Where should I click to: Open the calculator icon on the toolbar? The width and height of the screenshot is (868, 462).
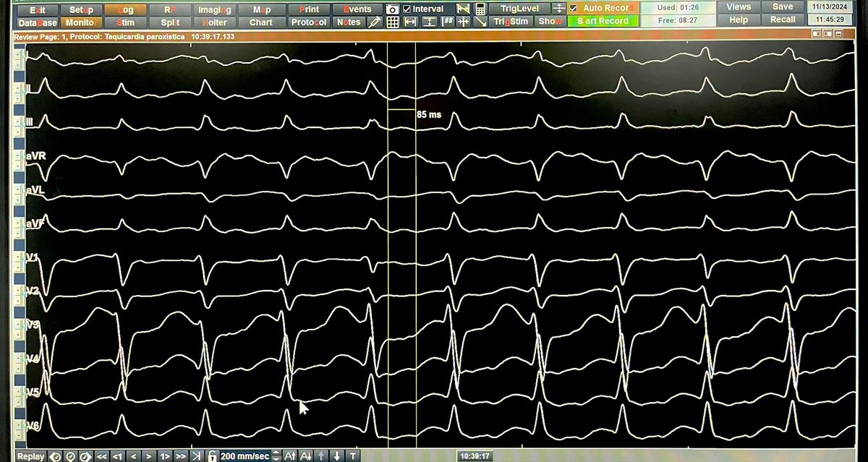pos(481,9)
